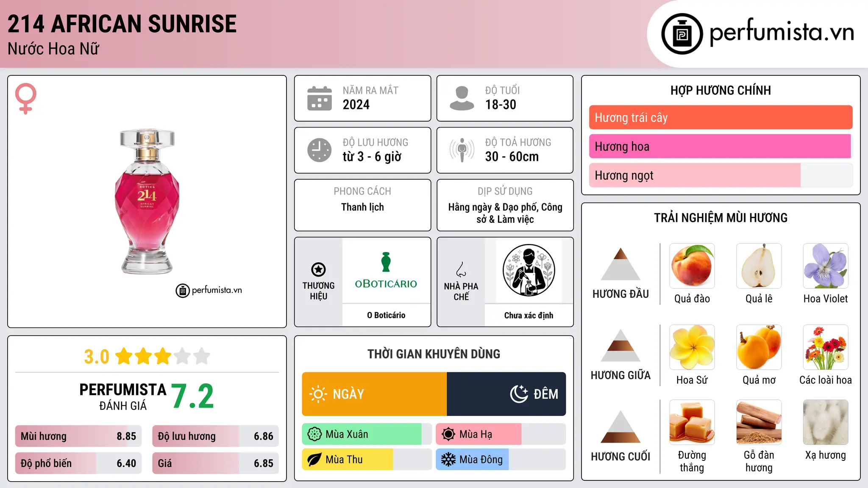Click the occasion text Hằng ngày & Dạo phố

(x=493, y=207)
